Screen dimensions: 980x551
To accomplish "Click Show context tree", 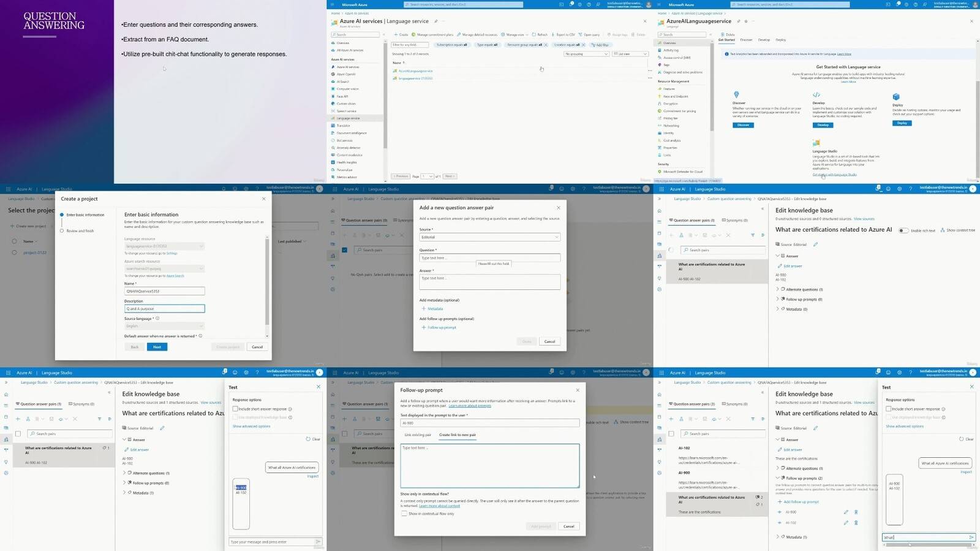I will tap(958, 230).
